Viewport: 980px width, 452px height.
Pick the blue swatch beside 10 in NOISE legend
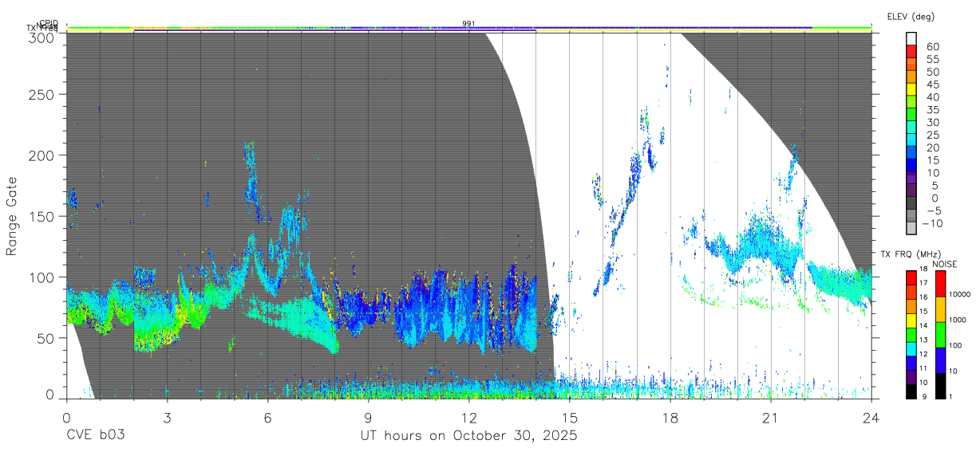[939, 360]
